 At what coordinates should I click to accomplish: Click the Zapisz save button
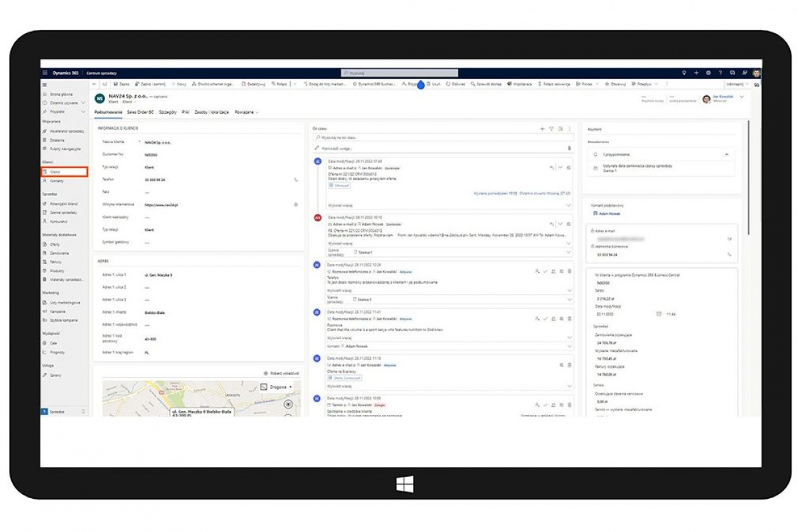tap(121, 84)
